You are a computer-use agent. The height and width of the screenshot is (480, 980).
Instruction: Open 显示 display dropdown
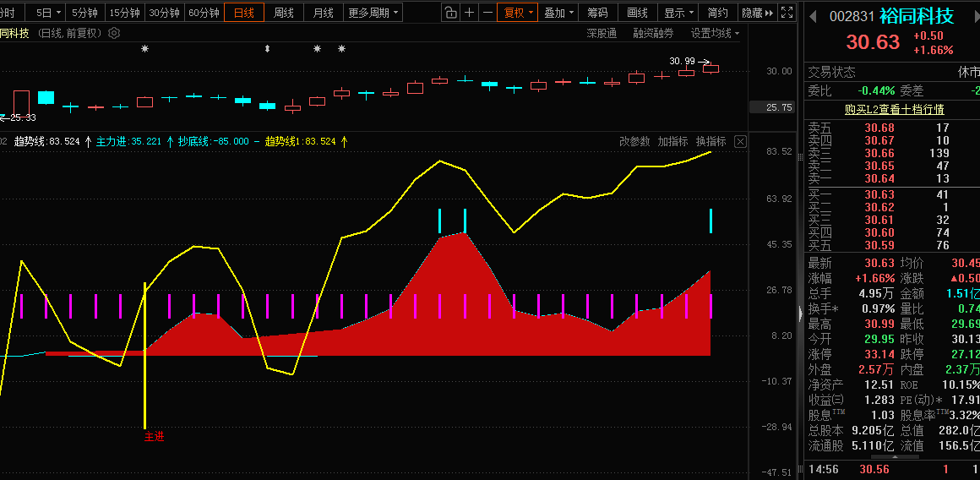click(678, 13)
